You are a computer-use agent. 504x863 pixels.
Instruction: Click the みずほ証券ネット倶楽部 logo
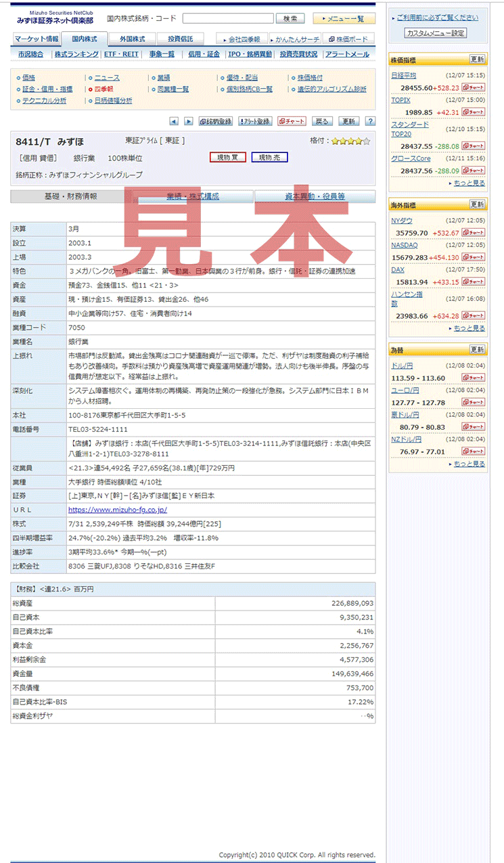(x=55, y=18)
